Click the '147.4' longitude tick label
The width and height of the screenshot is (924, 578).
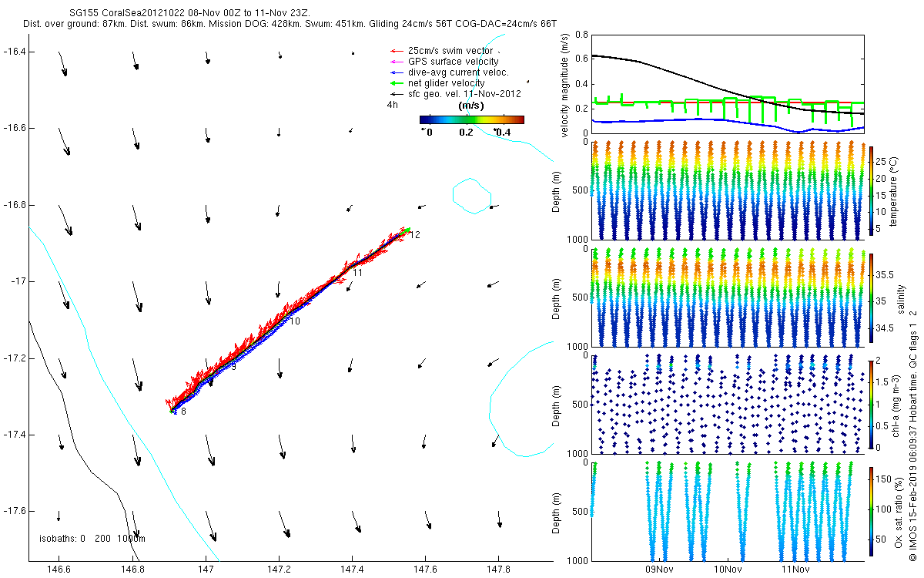[x=352, y=570]
